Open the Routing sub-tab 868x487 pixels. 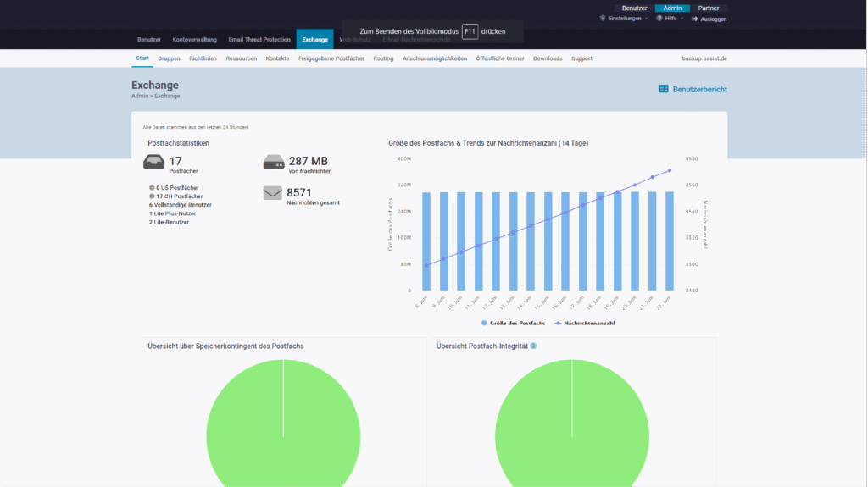[383, 58]
